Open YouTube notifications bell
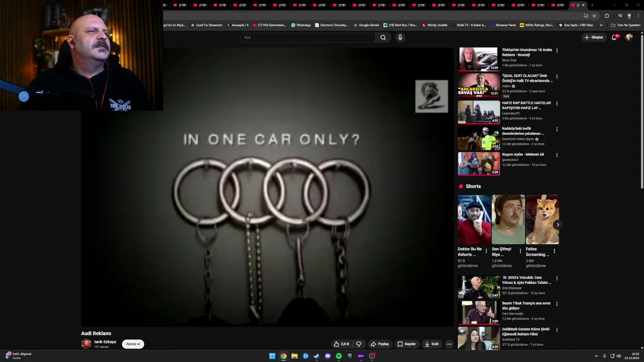Image resolution: width=644 pixels, height=362 pixels. tap(614, 37)
